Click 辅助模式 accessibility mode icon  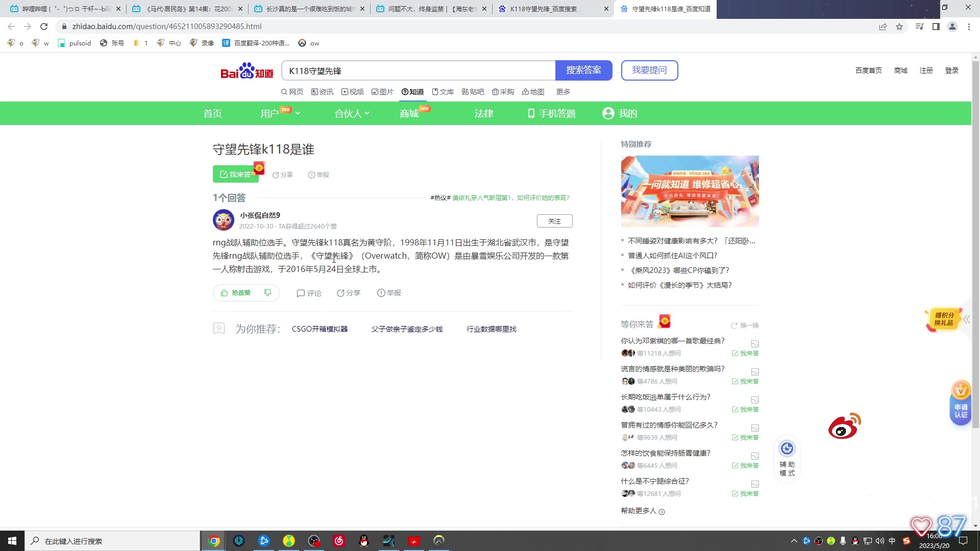787,458
